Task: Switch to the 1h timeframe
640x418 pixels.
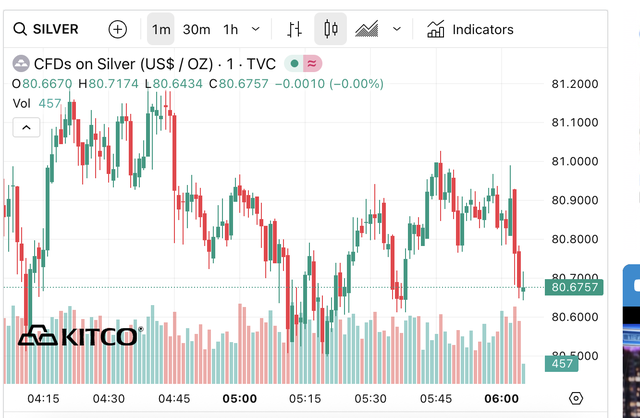Action: (231, 29)
